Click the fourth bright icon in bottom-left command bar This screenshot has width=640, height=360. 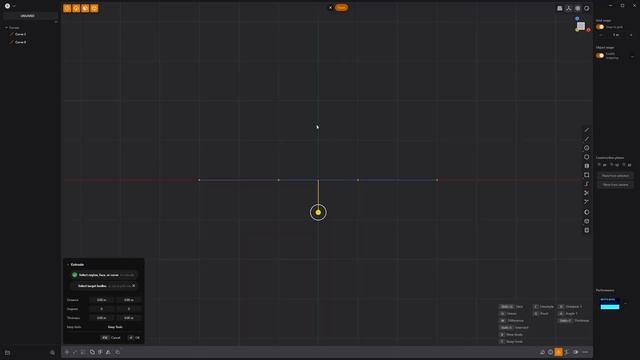click(x=92, y=352)
